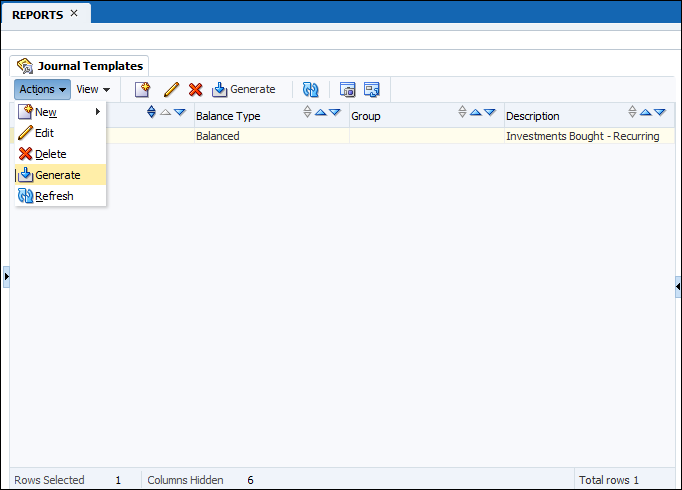Click the Columns Hidden status entry
The height and width of the screenshot is (490, 682).
[x=200, y=480]
